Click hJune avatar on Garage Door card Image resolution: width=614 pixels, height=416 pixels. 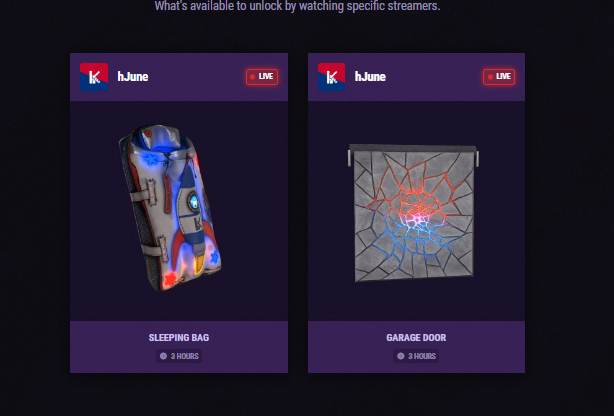coord(331,77)
